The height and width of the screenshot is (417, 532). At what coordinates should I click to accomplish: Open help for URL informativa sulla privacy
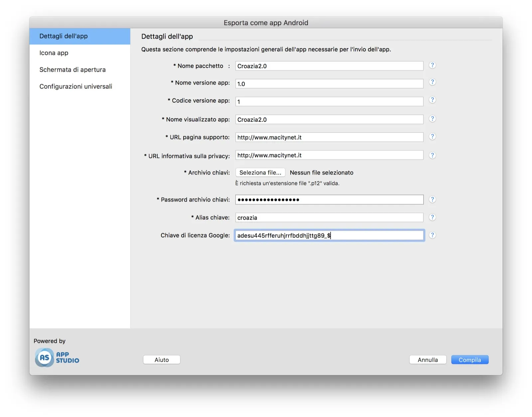coord(432,155)
